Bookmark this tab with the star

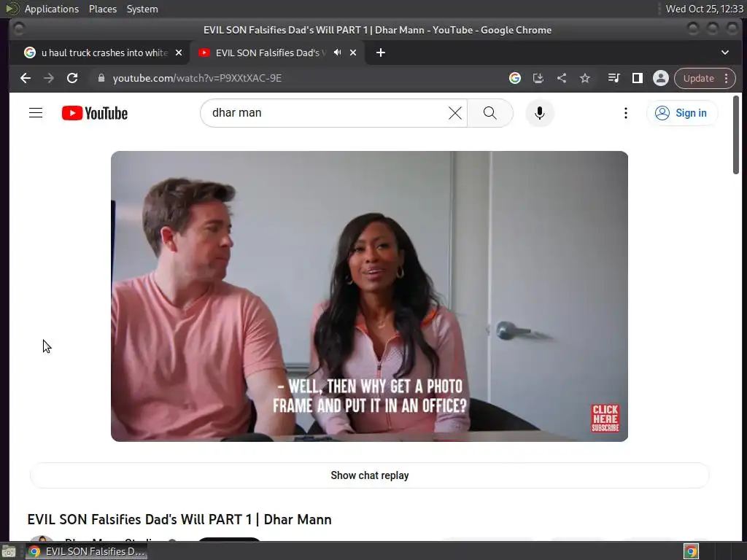585,78
